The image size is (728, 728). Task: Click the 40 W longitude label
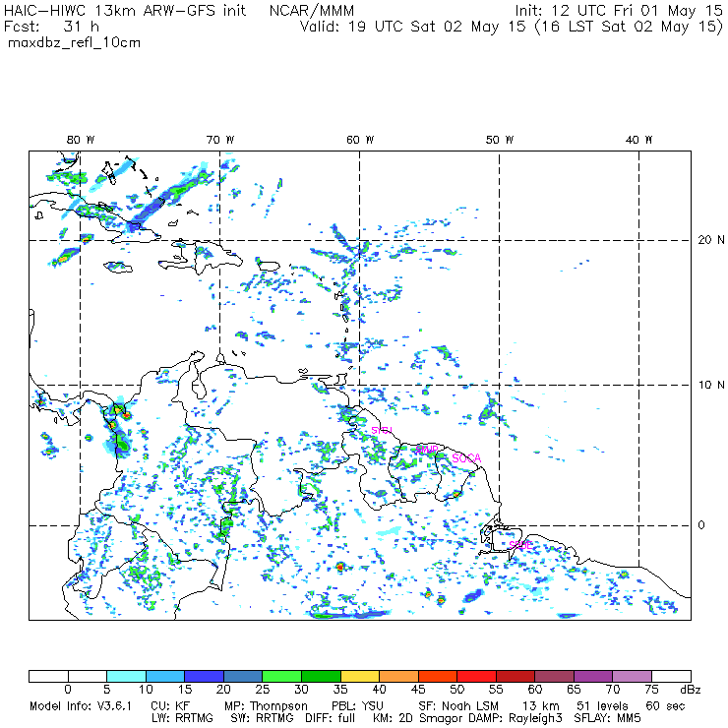coord(639,140)
